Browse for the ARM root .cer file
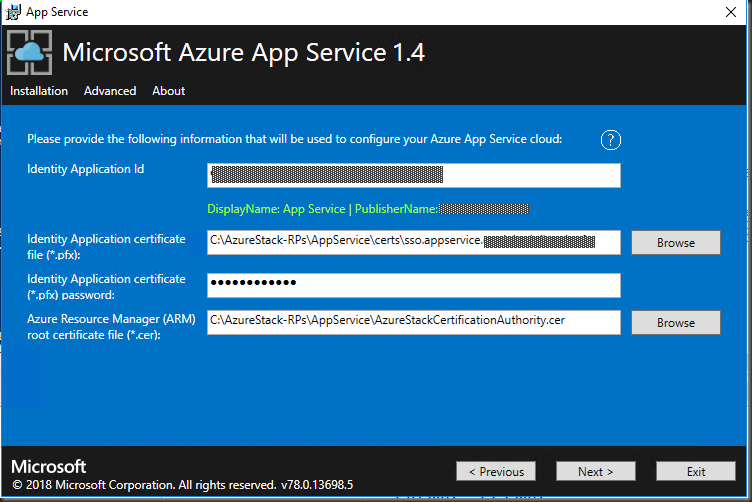This screenshot has width=752, height=502. tap(676, 323)
